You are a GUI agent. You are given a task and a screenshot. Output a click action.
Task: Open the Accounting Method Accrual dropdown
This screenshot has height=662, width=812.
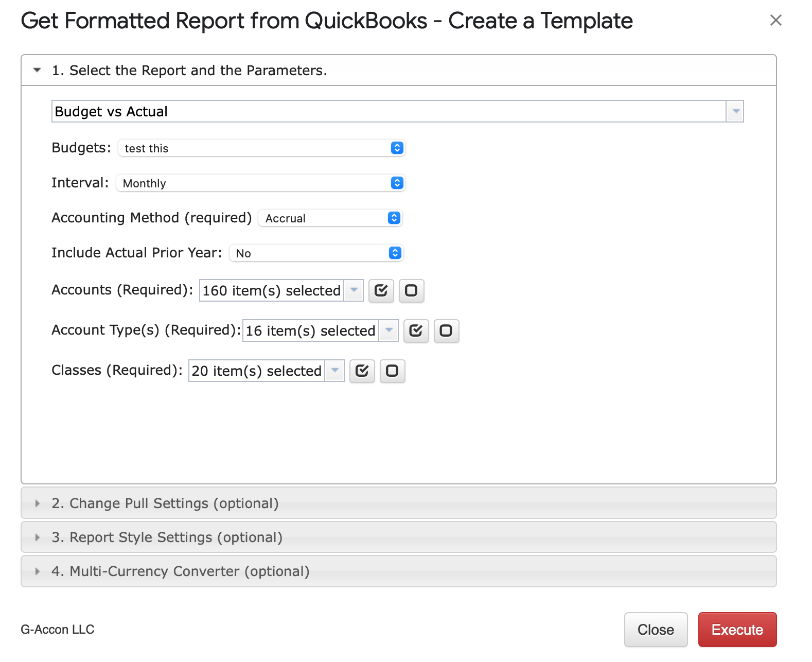point(330,218)
